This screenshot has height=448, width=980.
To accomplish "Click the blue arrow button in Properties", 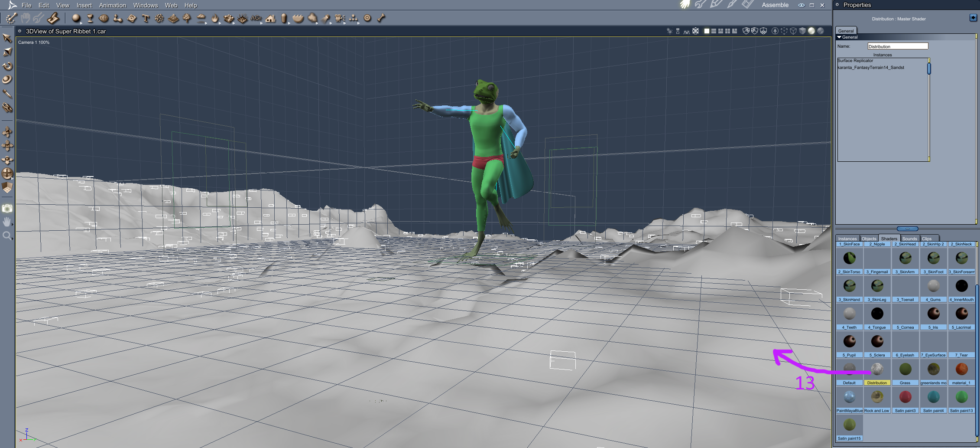I will [x=973, y=17].
